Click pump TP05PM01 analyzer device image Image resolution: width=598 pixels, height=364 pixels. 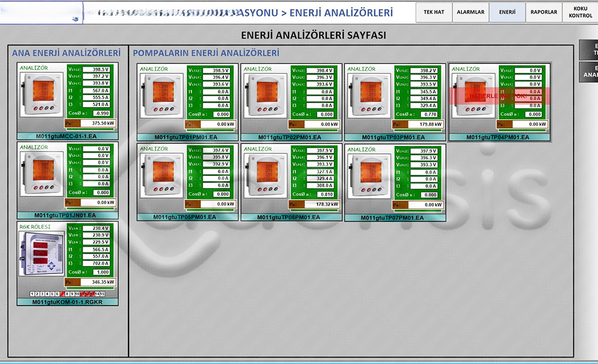click(x=161, y=175)
